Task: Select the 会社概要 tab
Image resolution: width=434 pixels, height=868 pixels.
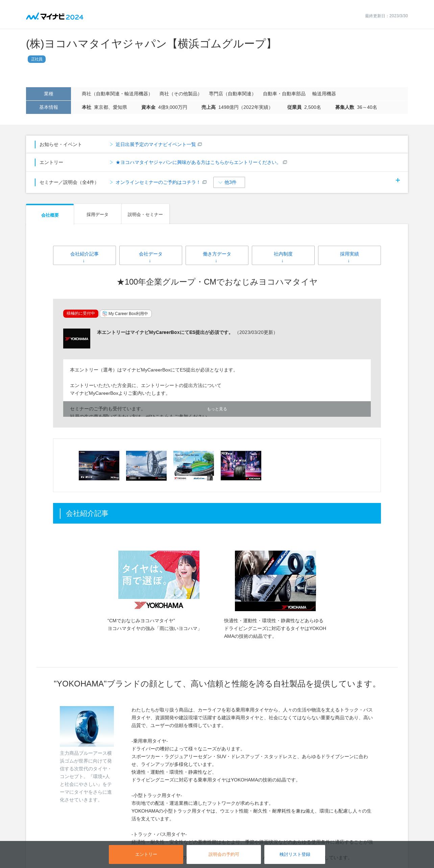Action: (x=50, y=215)
